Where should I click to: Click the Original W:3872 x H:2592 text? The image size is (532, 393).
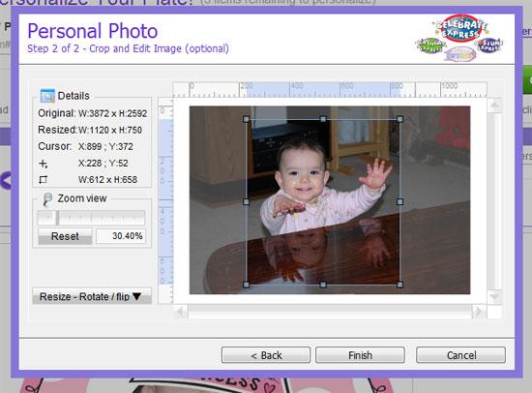click(x=92, y=113)
